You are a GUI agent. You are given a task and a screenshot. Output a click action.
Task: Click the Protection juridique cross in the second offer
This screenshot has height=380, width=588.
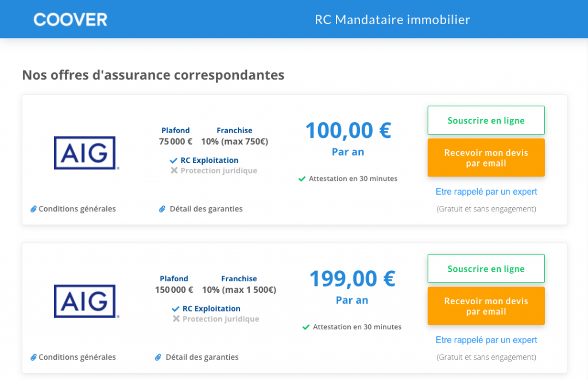[x=176, y=319]
